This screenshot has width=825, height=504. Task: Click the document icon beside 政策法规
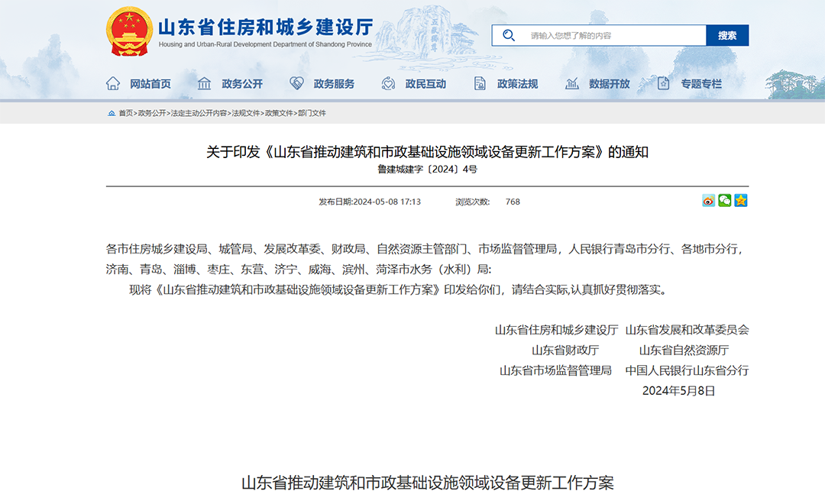pos(479,84)
